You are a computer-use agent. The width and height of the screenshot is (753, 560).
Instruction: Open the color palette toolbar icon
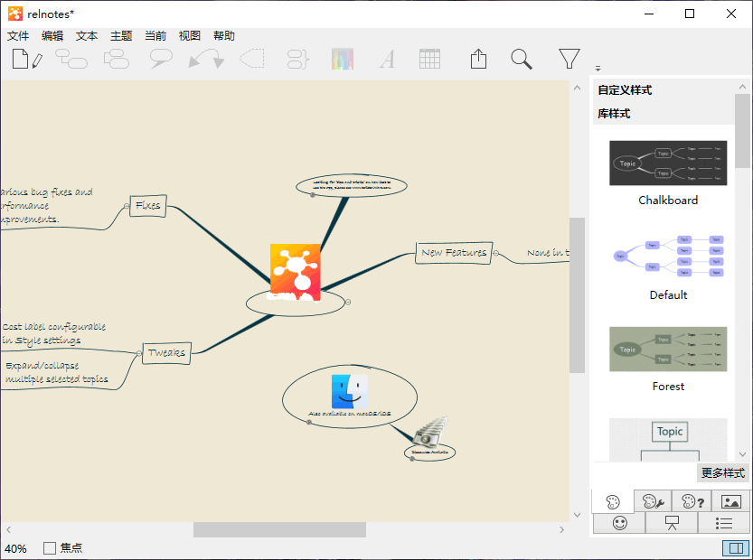click(343, 59)
